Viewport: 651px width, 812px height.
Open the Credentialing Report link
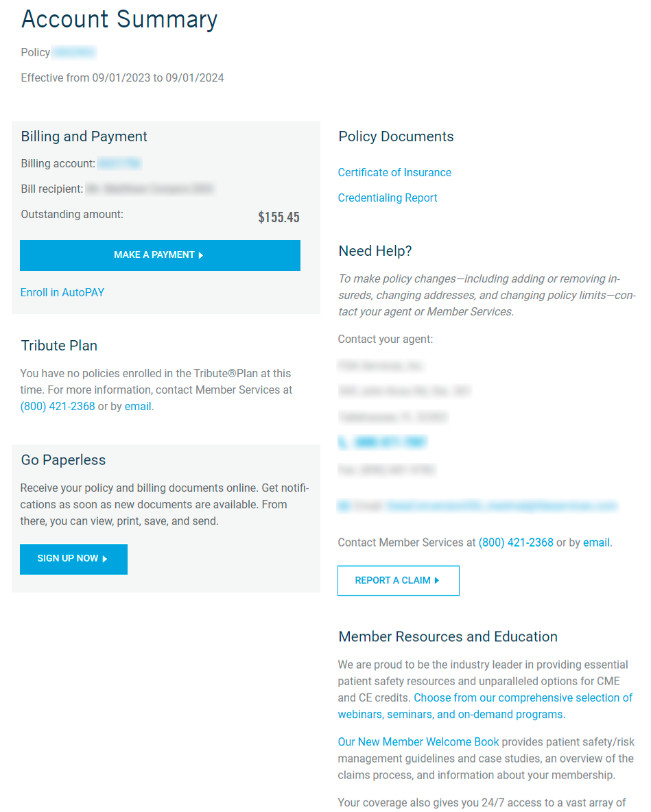(388, 198)
